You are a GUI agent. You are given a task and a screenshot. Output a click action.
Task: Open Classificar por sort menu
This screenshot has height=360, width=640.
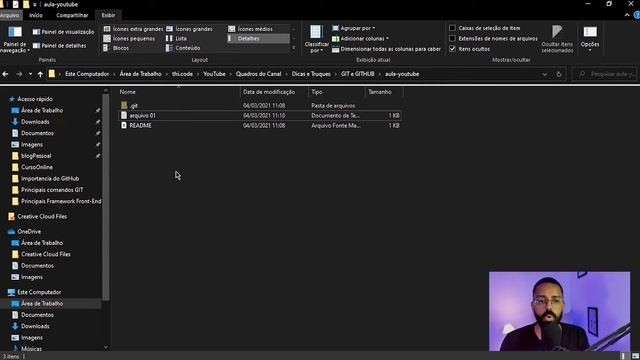click(x=316, y=40)
